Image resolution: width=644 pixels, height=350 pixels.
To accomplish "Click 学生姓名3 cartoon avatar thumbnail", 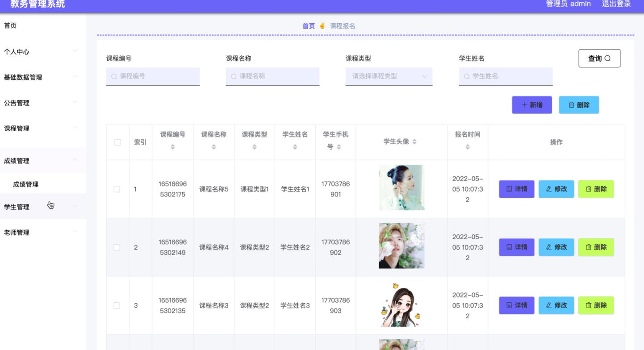I will pos(401,304).
